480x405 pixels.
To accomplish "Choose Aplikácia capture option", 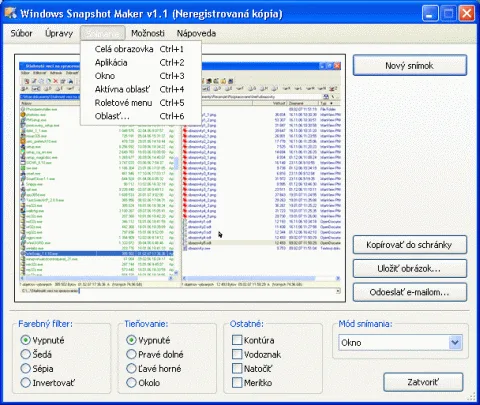I will [141, 62].
